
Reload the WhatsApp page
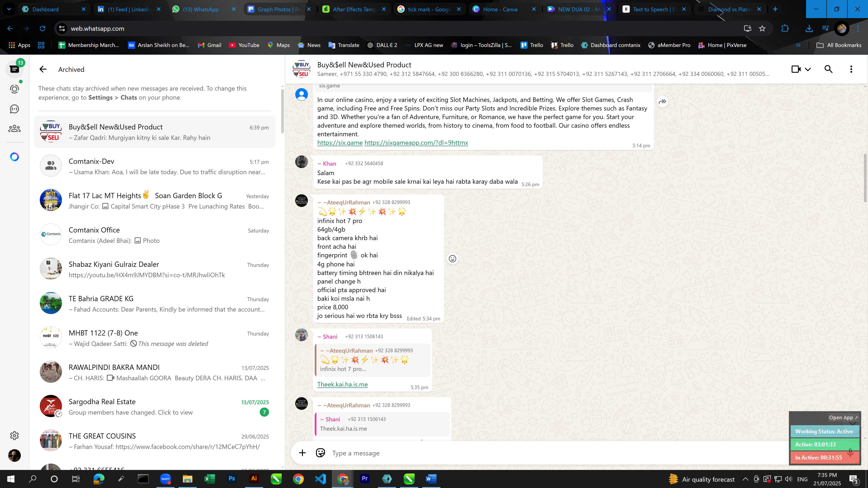tap(42, 29)
